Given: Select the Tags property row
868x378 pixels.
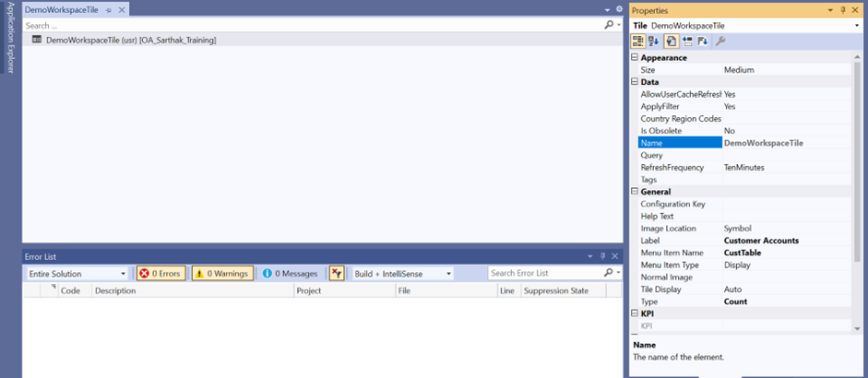Looking at the screenshot, I should [745, 179].
